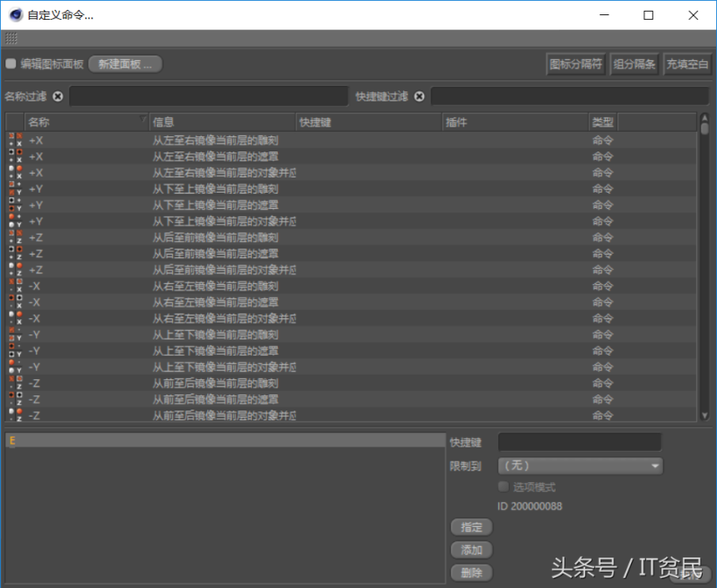Enable the 编辑图标面板 checkbox
Image resolution: width=717 pixels, height=588 pixels.
[9, 64]
